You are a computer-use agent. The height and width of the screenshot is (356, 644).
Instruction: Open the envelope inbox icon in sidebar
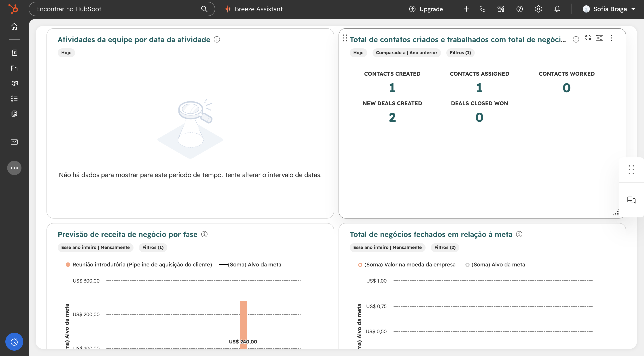click(14, 142)
